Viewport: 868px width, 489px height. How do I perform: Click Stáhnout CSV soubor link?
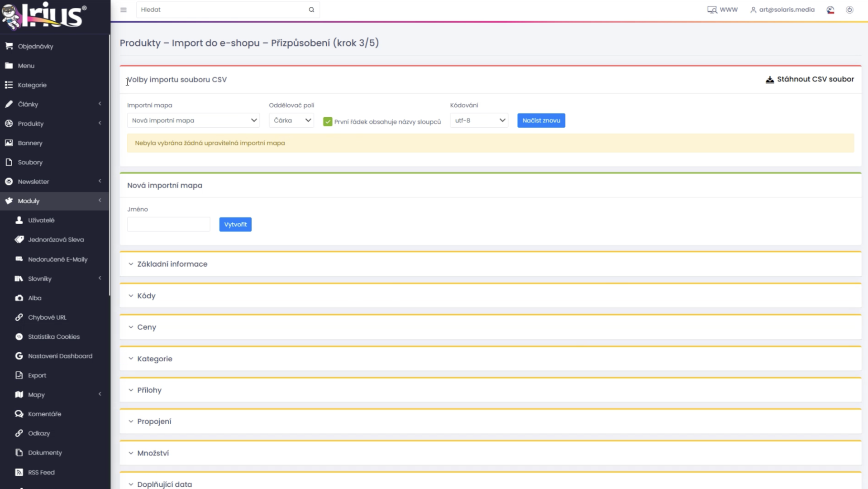(810, 79)
